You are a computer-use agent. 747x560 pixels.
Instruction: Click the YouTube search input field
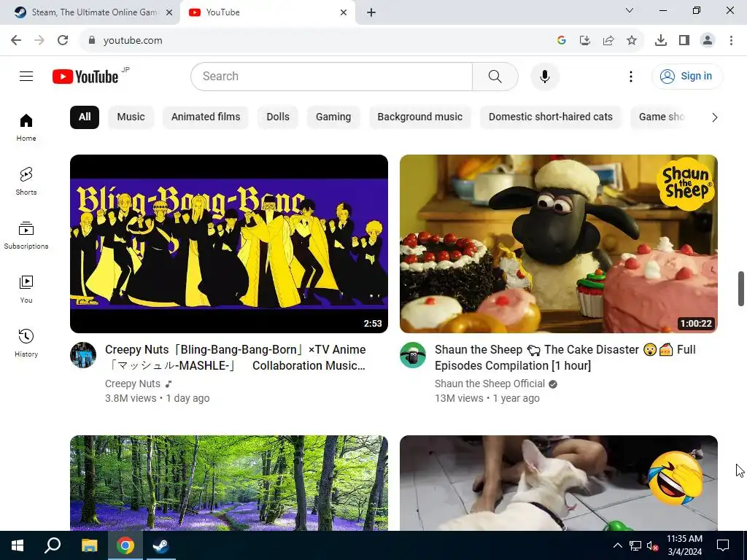click(x=332, y=76)
